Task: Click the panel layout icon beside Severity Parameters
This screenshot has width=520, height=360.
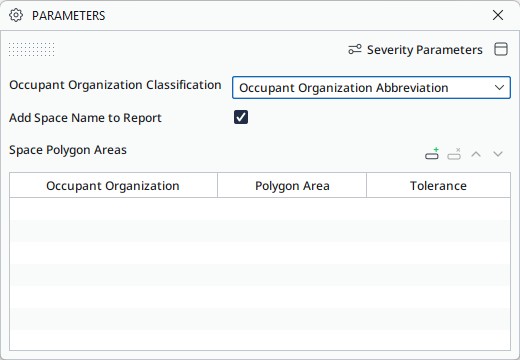Action: [501, 49]
